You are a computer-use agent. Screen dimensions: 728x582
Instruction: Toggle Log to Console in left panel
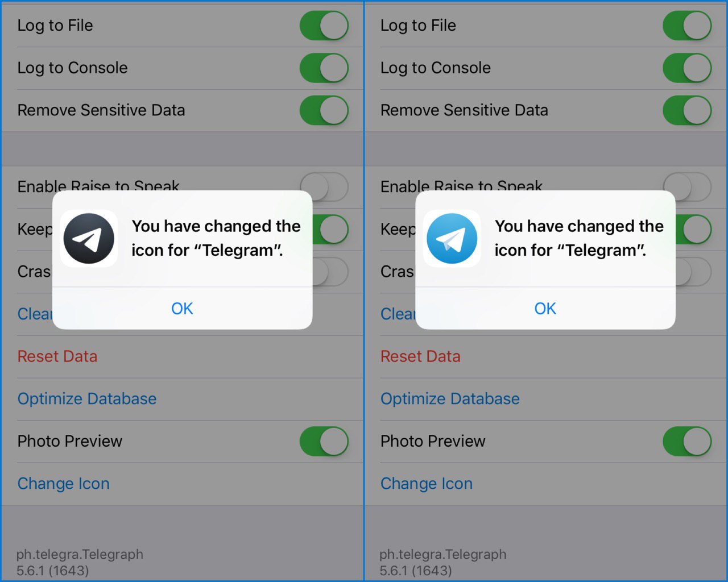pyautogui.click(x=324, y=68)
